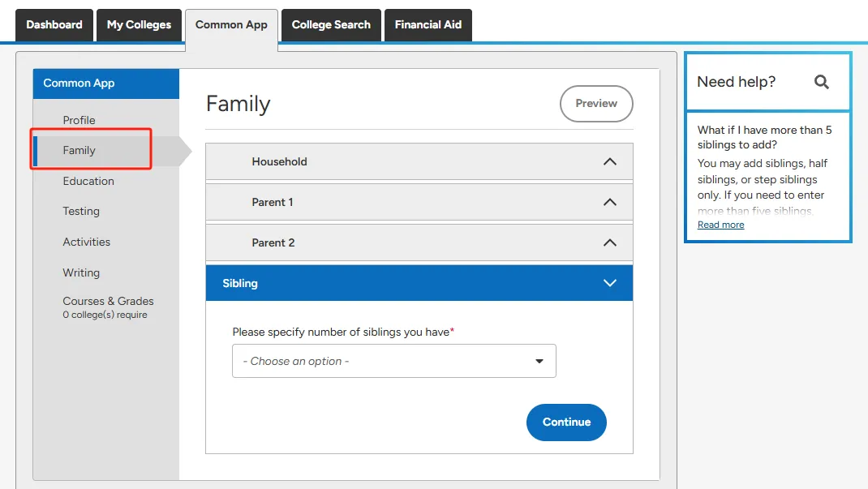Open the Financial Aid tab
The height and width of the screenshot is (489, 868).
tap(428, 25)
